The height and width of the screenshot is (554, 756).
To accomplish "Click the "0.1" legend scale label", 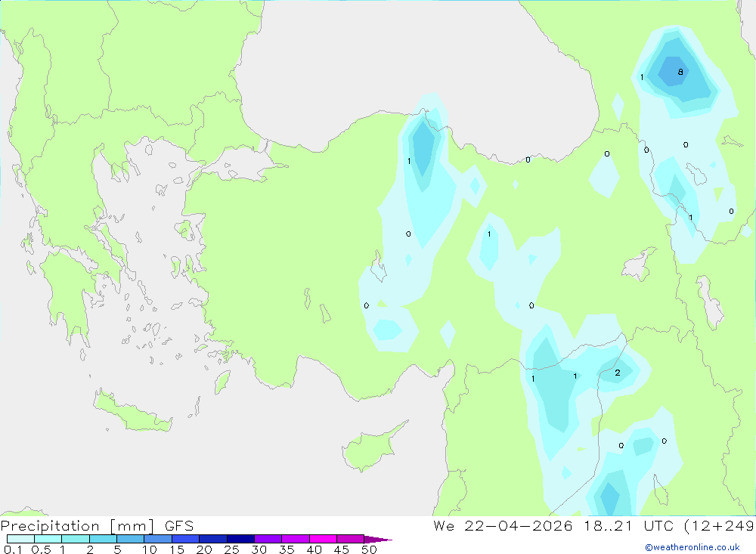I will pos(13,549).
